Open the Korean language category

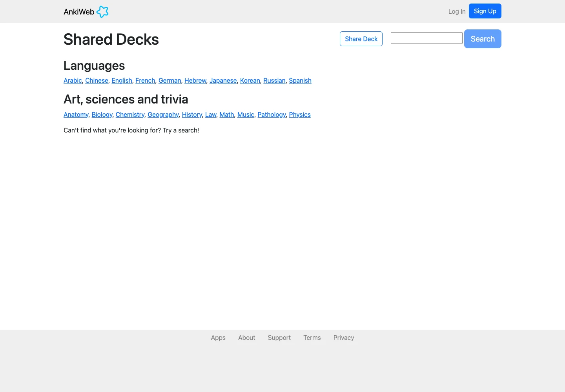(250, 80)
